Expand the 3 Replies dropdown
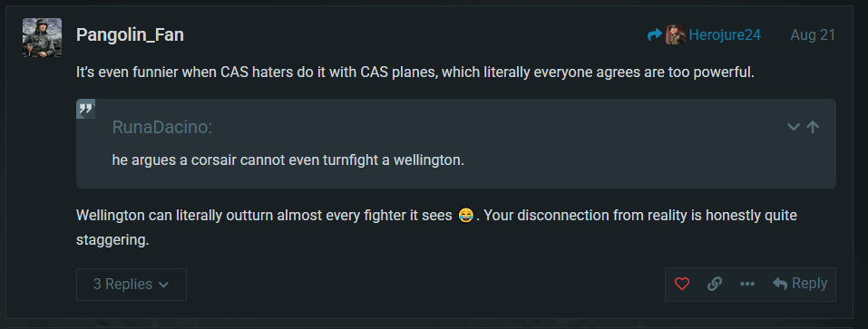 pyautogui.click(x=132, y=285)
